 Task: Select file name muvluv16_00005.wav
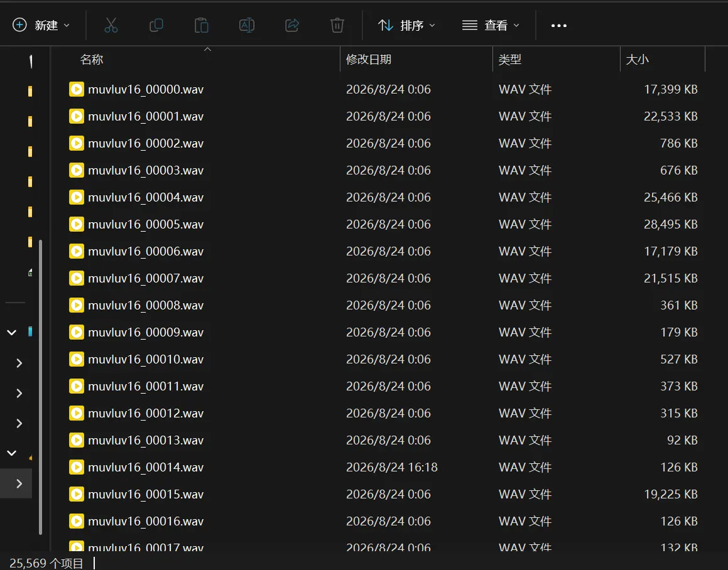(x=146, y=224)
